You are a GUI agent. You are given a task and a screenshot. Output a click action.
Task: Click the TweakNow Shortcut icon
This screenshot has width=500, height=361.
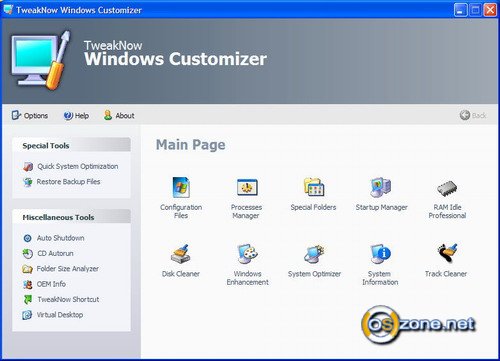27,299
